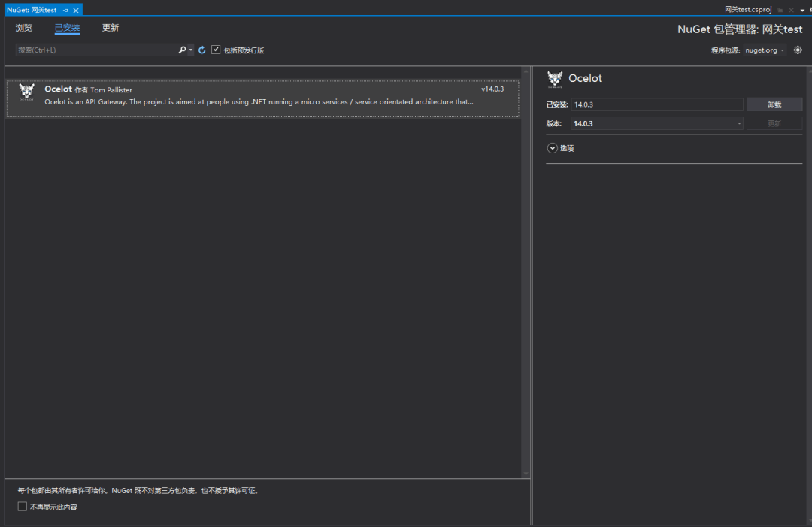Click the installed version 14.0.3 field

(x=657, y=104)
